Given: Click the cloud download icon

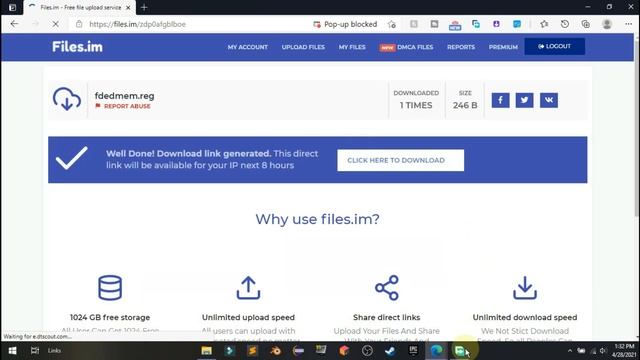Looking at the screenshot, I should point(67,99).
